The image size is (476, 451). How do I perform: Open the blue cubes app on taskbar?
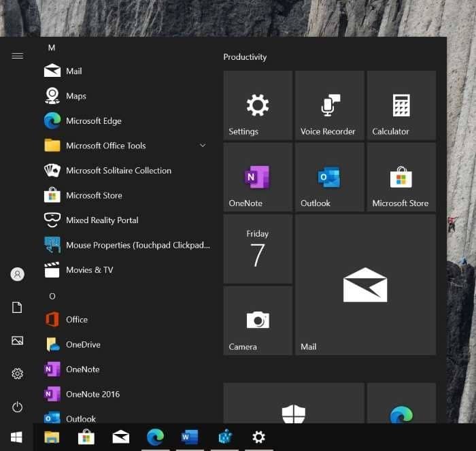tap(224, 437)
